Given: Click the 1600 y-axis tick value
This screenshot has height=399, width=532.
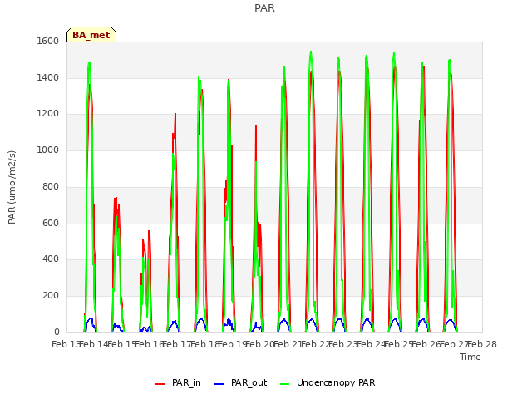Looking at the screenshot, I should (48, 41).
